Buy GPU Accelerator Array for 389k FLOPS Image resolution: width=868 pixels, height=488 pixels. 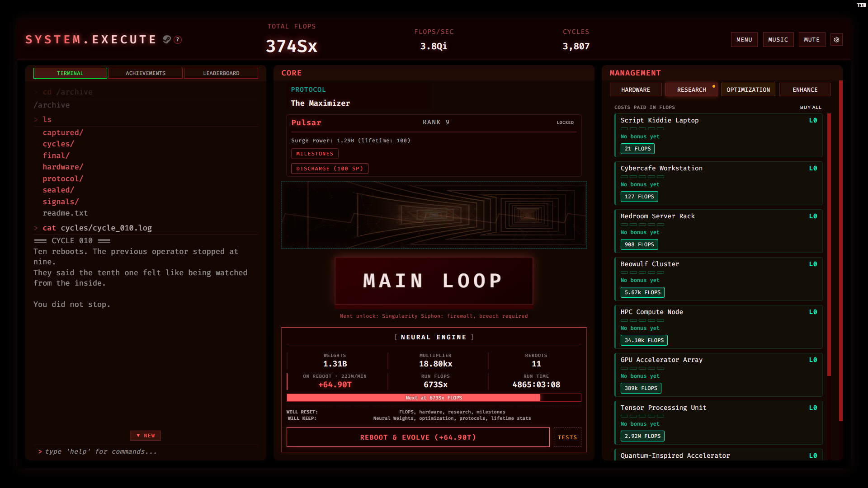coord(641,388)
